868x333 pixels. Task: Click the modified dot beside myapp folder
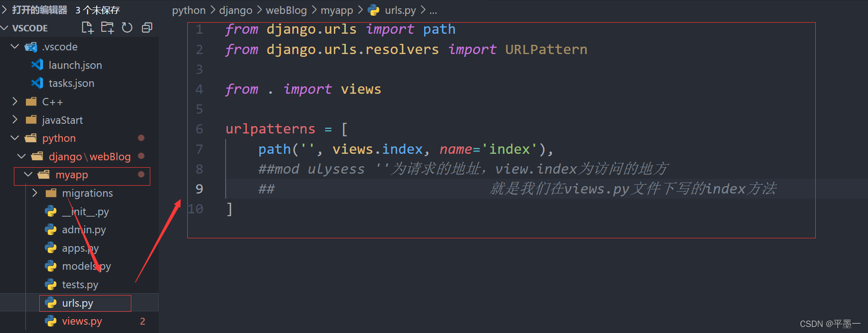click(142, 175)
